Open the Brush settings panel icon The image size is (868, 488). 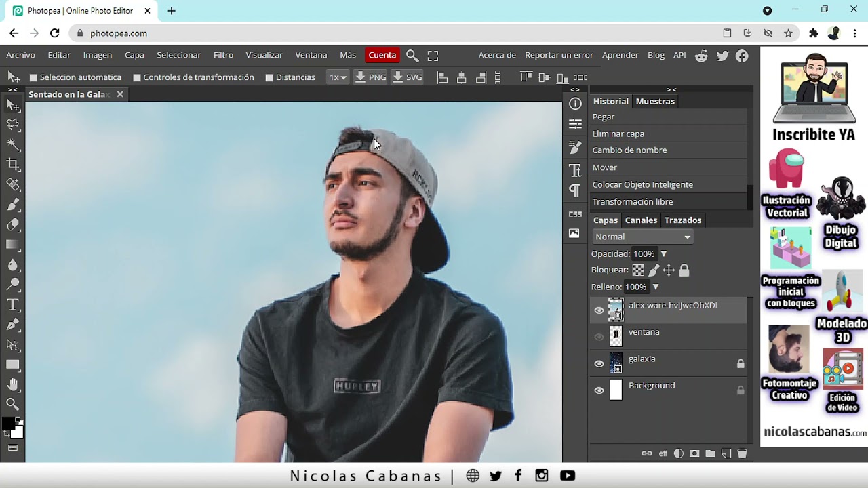point(575,147)
